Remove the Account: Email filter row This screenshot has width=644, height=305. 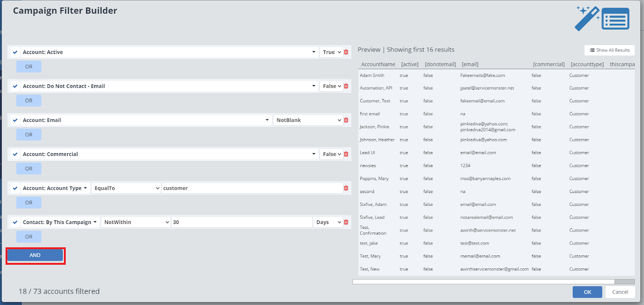pos(346,120)
